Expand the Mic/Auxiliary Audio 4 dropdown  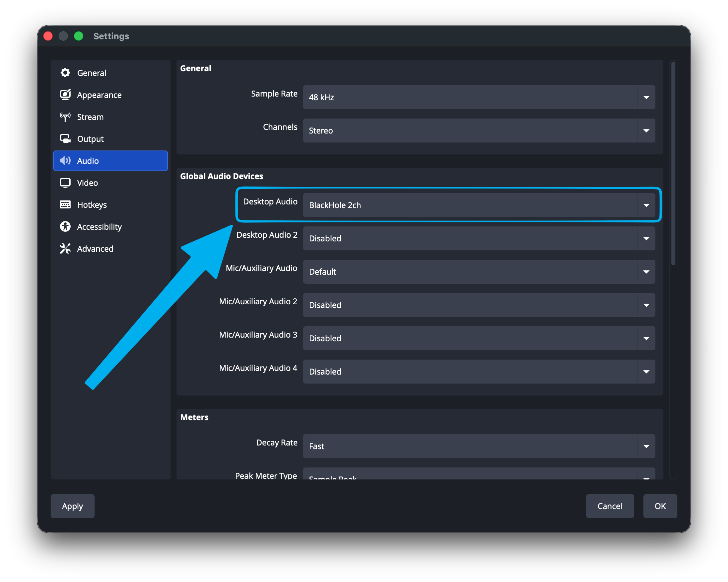click(x=479, y=371)
